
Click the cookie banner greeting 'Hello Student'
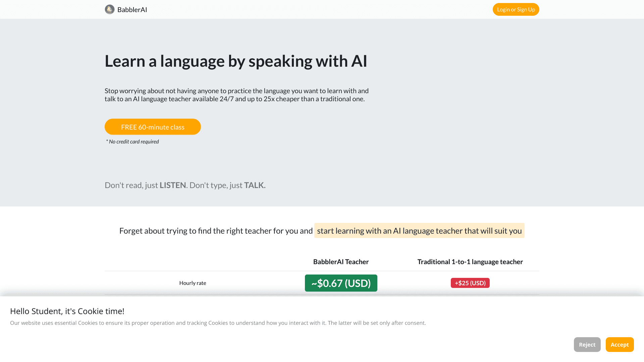67,311
